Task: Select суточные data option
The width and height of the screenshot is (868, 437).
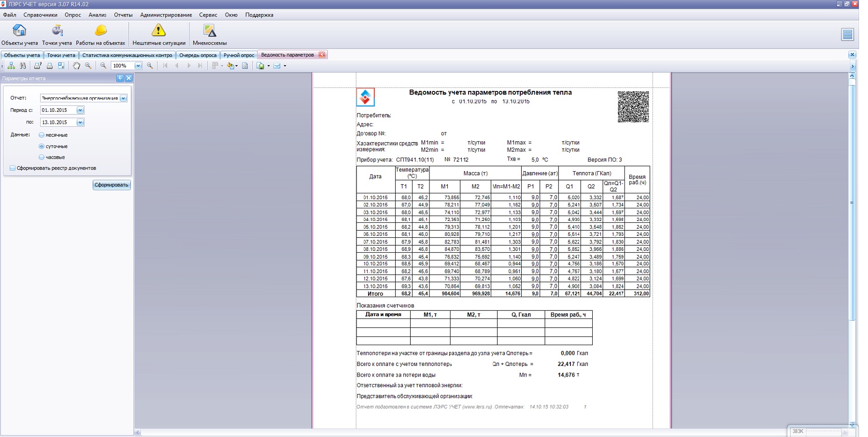Action: (x=42, y=146)
